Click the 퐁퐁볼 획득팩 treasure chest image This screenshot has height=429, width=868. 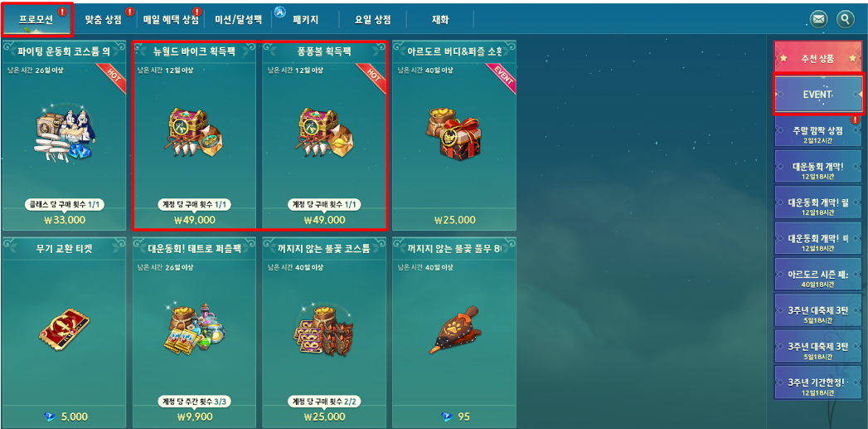[324, 134]
